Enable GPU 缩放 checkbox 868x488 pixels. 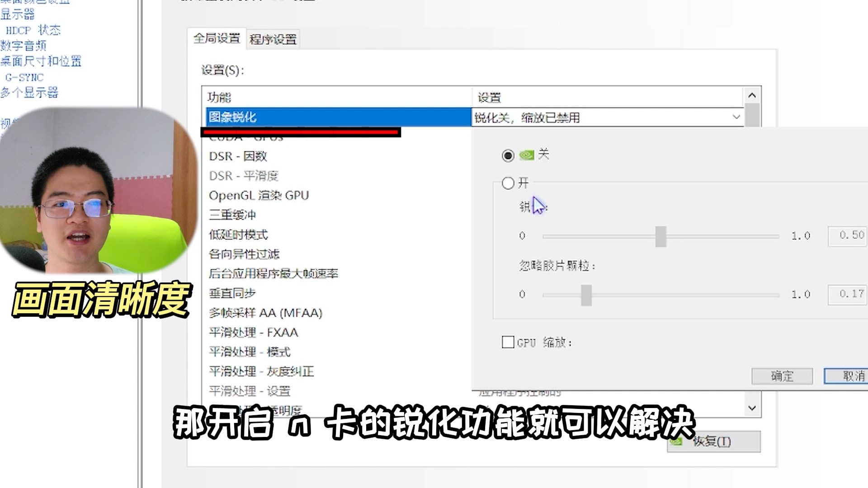tap(507, 342)
